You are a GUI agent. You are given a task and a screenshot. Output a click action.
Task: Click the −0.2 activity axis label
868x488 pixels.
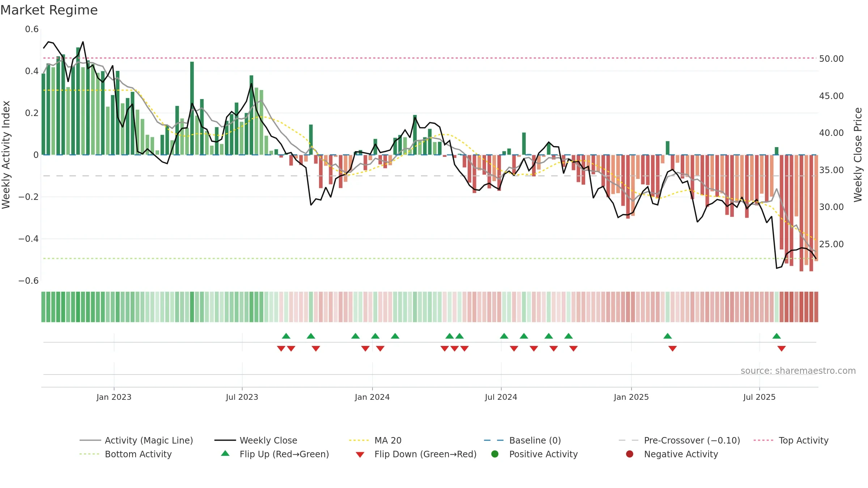(x=28, y=197)
